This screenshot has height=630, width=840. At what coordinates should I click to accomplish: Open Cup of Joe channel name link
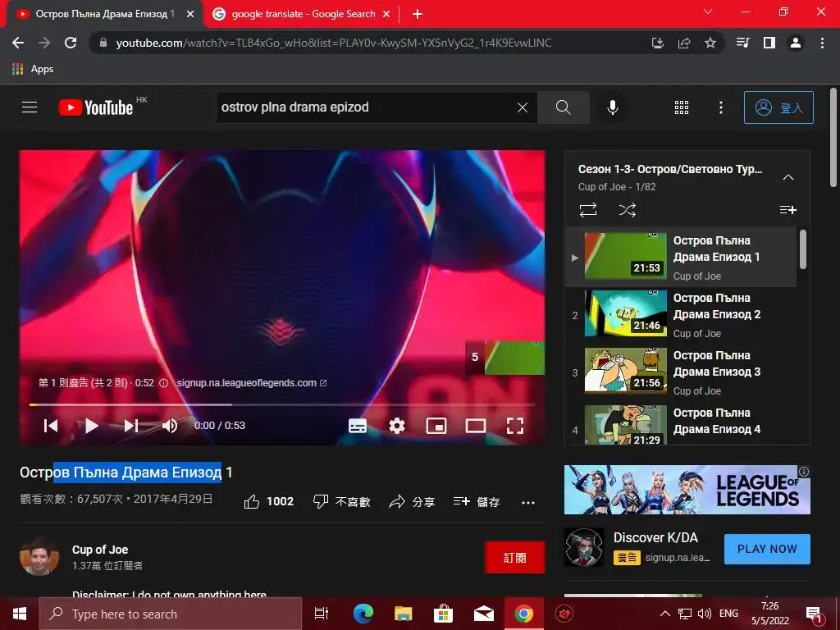[x=100, y=550]
